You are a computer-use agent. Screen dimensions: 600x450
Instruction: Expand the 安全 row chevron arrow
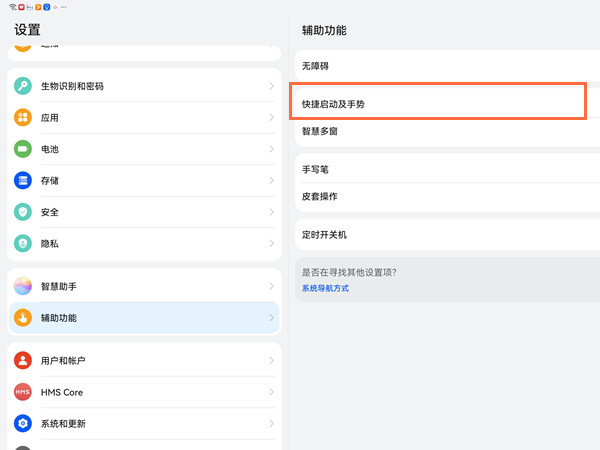271,212
